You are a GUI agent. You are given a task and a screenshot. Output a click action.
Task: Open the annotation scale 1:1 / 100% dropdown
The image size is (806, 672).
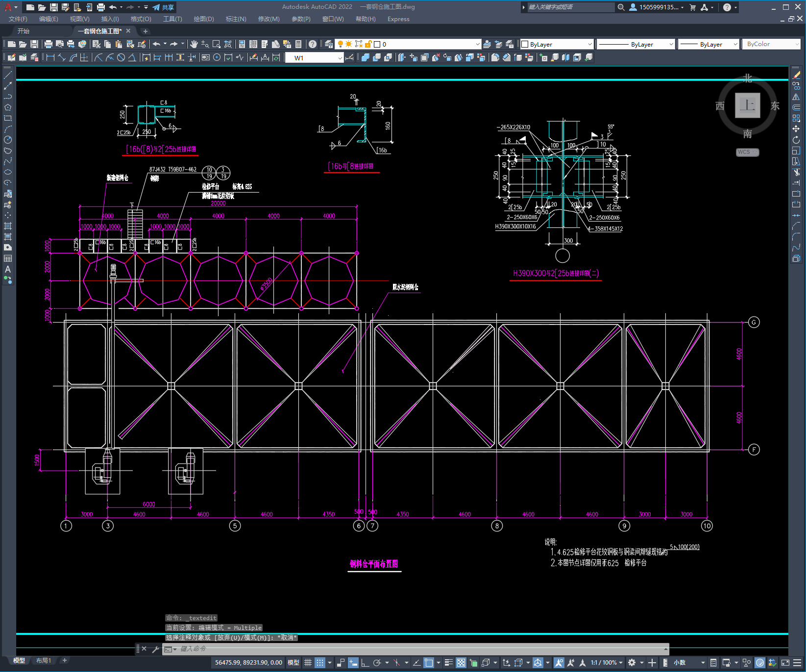[606, 663]
